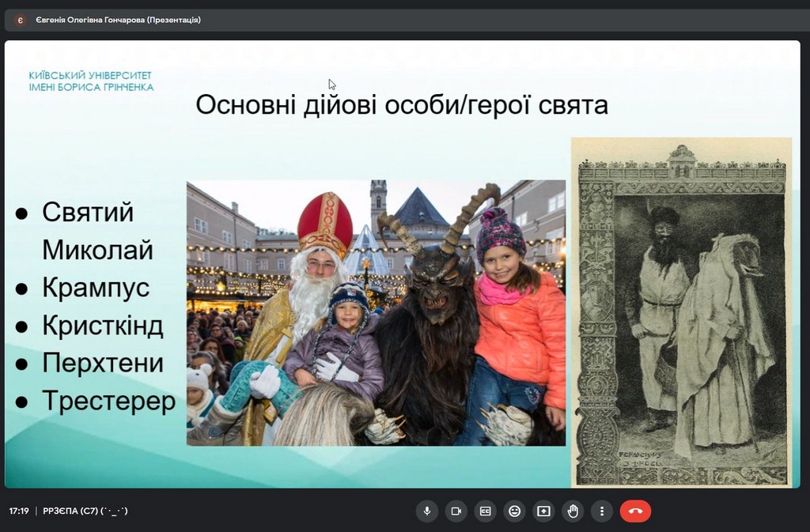The image size is (810, 532).
Task: Toggle closed captions
Action: [x=485, y=511]
